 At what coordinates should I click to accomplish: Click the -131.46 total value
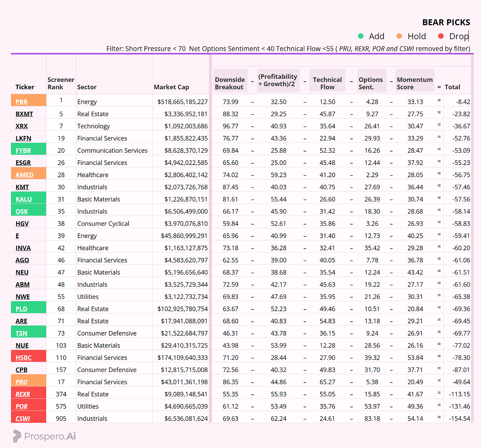coord(460,407)
